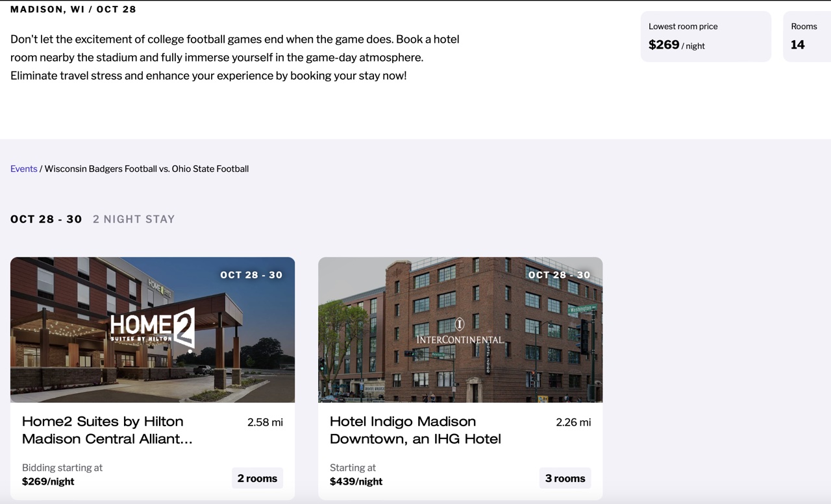
Task: Click the 2 rooms badge
Action: pos(257,478)
